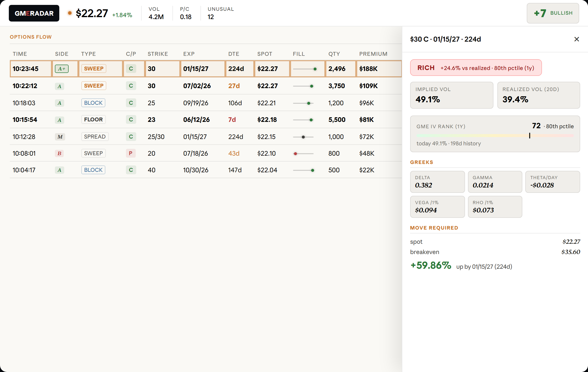Select the Theta/Day -$0.028 card
Screen dimensions: 588x372
coord(552,182)
